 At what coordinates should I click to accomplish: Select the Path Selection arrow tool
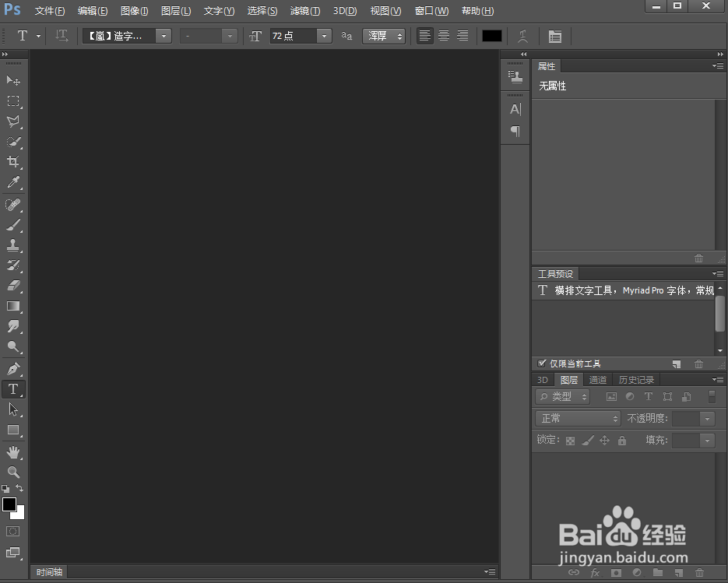13,409
